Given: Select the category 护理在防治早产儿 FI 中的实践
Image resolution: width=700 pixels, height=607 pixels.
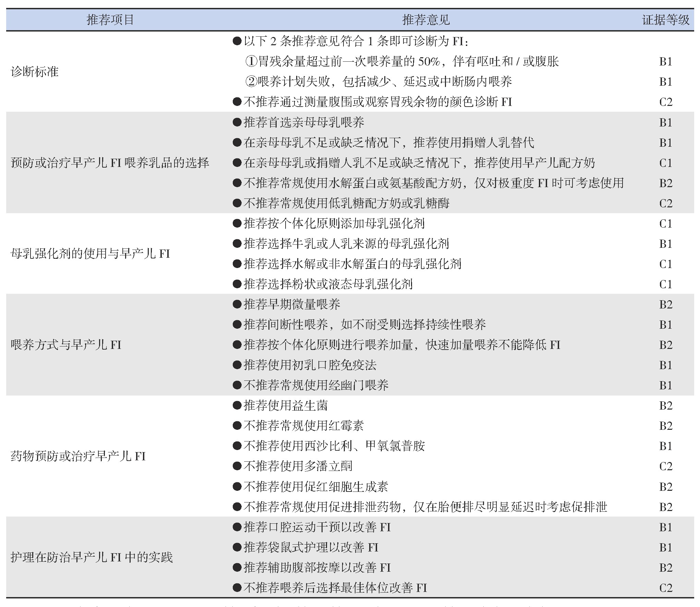Looking at the screenshot, I should 92,557.
